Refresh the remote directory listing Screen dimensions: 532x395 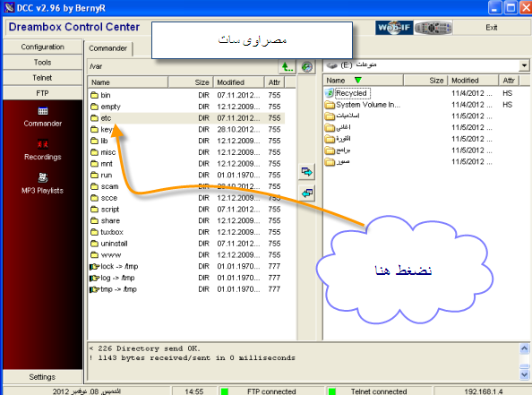pos(307,66)
